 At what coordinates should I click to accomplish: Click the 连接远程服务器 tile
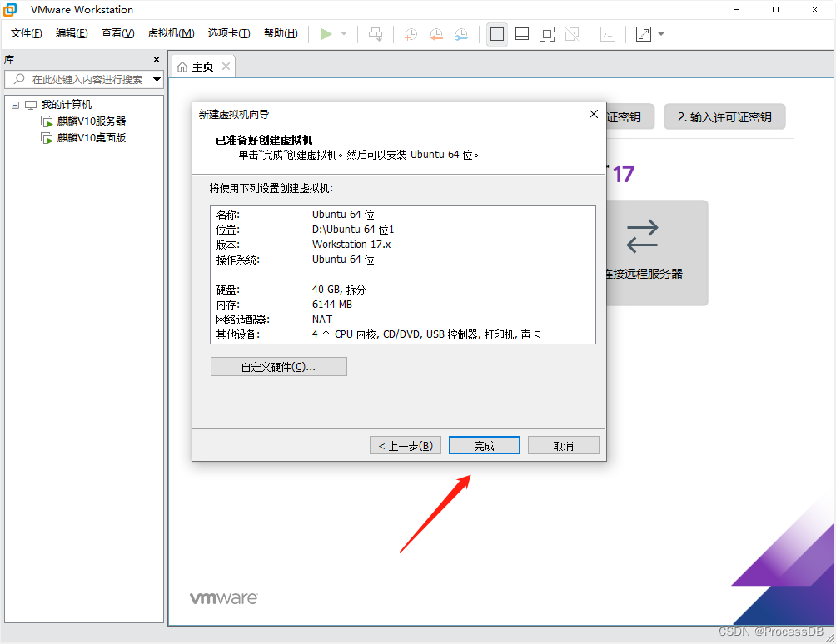click(x=657, y=253)
